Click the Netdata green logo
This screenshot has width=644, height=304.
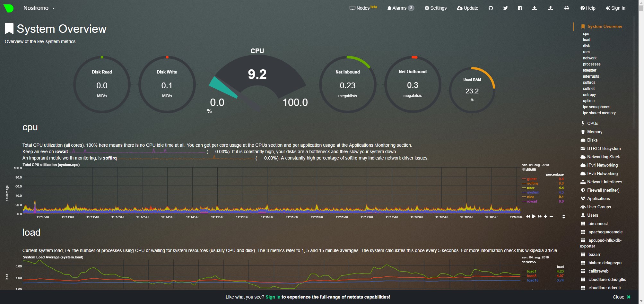click(8, 8)
